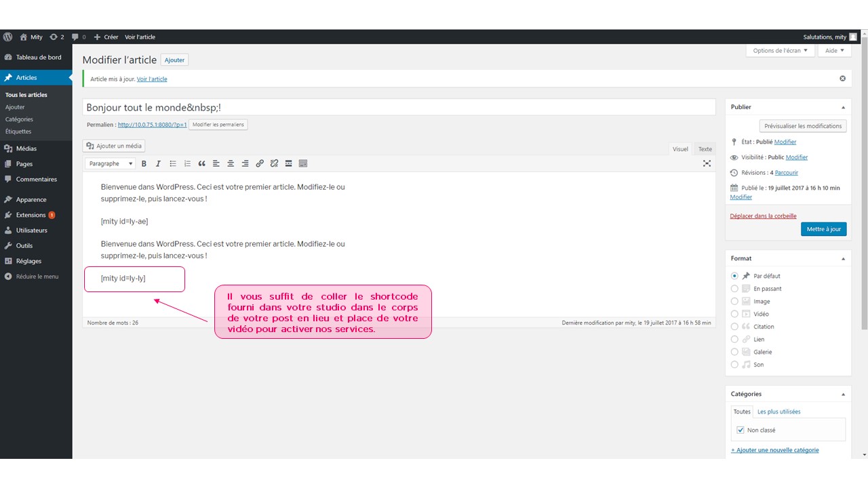Switch to the Texte editor tab
The width and height of the screenshot is (868, 488).
pos(705,149)
